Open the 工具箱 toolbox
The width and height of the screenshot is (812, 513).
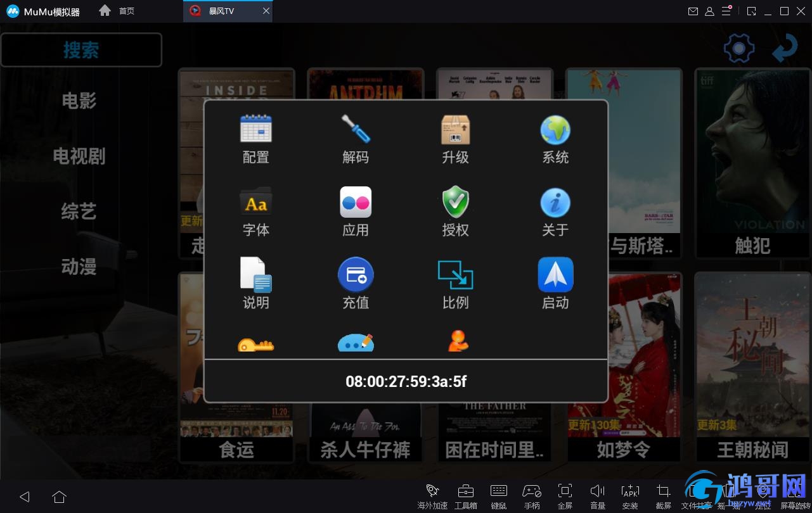pyautogui.click(x=465, y=496)
